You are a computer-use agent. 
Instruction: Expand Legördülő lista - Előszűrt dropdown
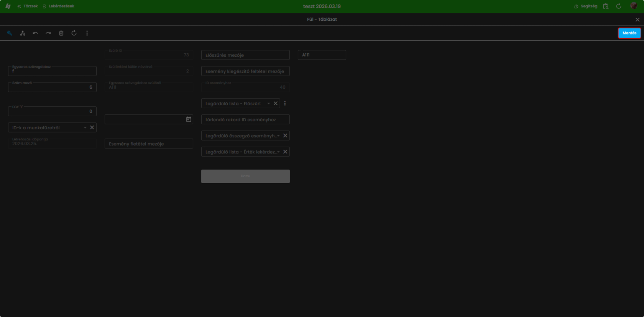pyautogui.click(x=268, y=103)
